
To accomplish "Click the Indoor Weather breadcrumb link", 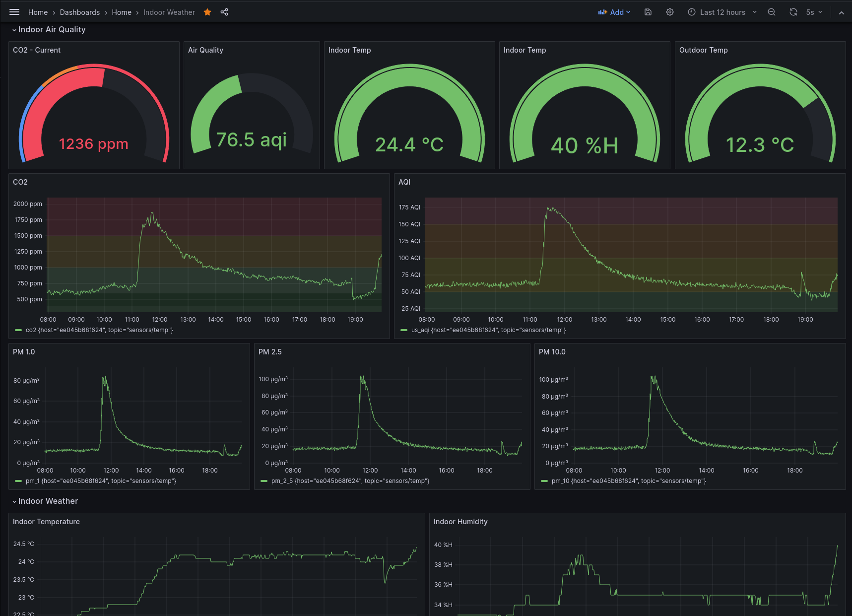I will 169,12.
